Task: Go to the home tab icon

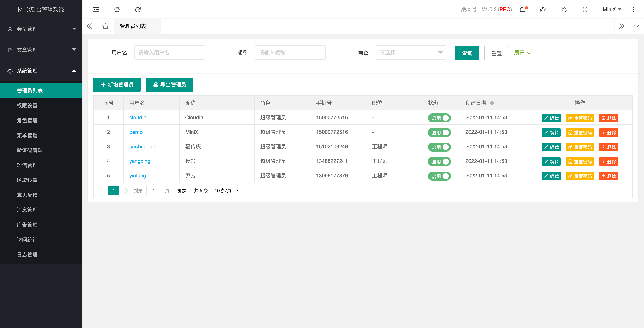Action: (x=105, y=26)
